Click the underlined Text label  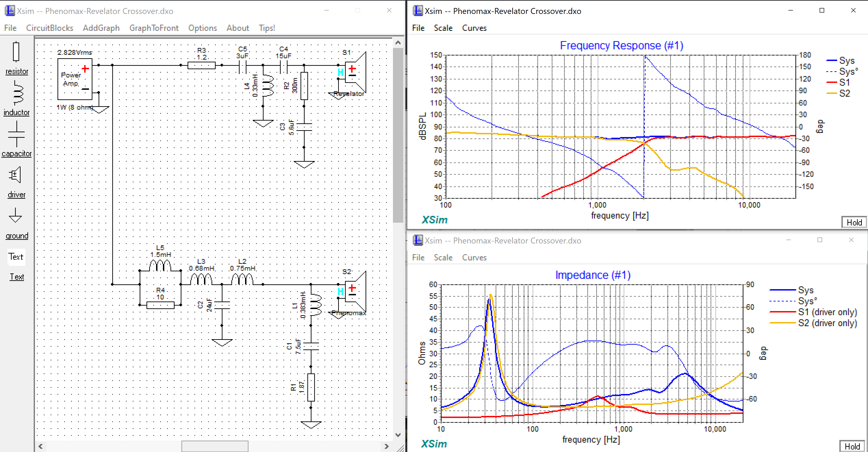click(17, 277)
